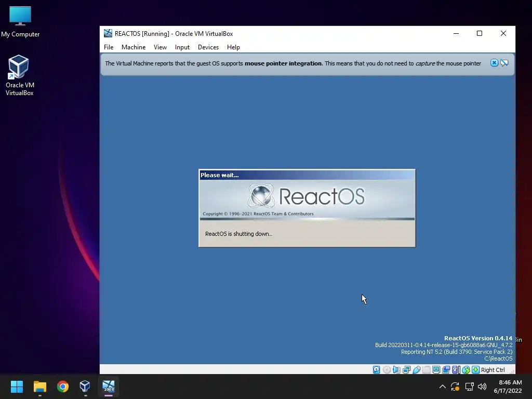Click the keyboard capture arrow icon

[x=476, y=369]
